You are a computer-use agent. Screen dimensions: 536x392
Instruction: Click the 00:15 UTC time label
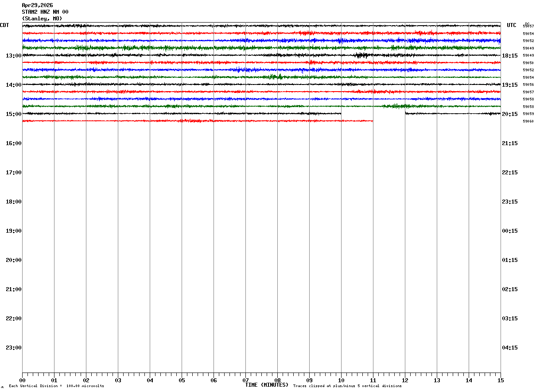tap(510, 231)
